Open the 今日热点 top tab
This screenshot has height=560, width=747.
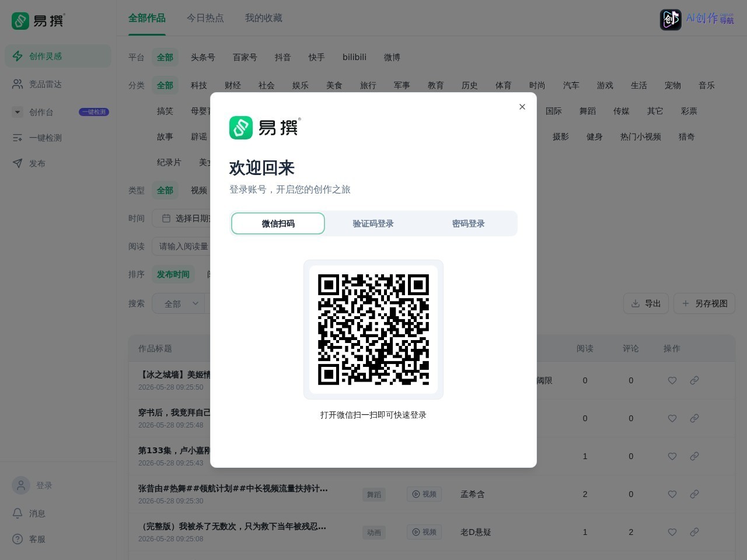tap(205, 18)
